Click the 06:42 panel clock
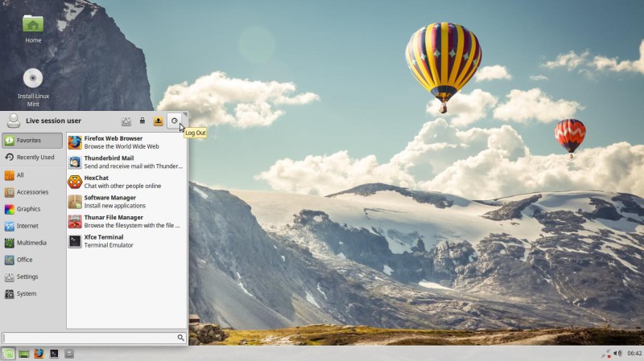Screen dimensions: 644x361 (x=634, y=354)
